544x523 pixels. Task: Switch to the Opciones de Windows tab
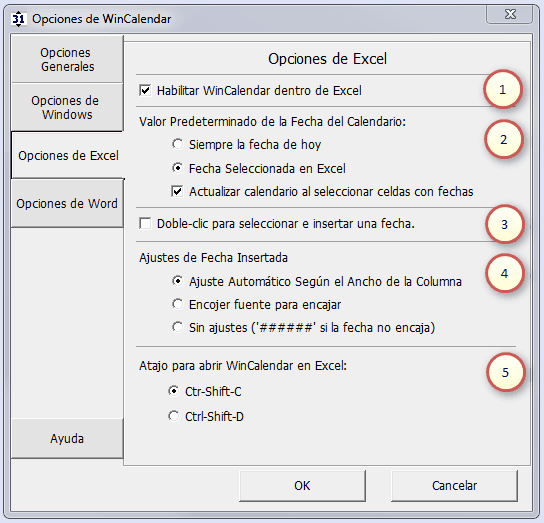tap(67, 107)
